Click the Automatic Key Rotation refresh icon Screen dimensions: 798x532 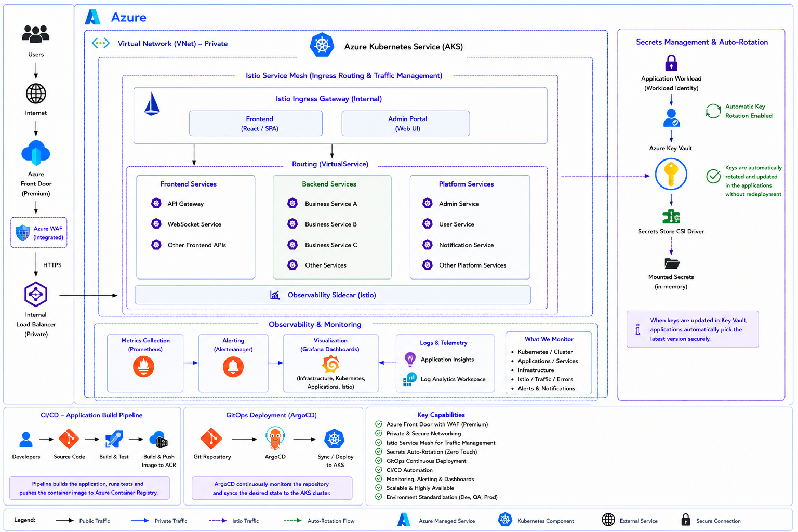713,111
